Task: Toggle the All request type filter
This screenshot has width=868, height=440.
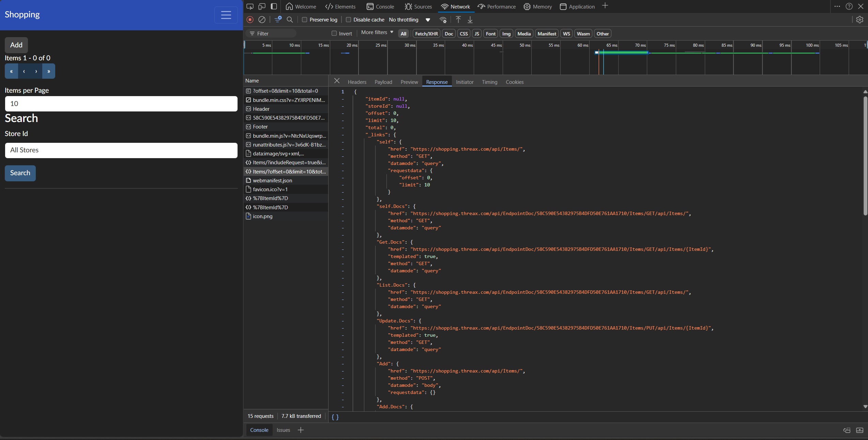Action: (x=403, y=34)
